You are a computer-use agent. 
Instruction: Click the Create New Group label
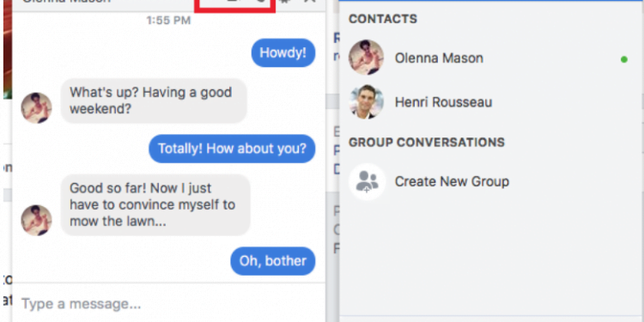(x=452, y=181)
